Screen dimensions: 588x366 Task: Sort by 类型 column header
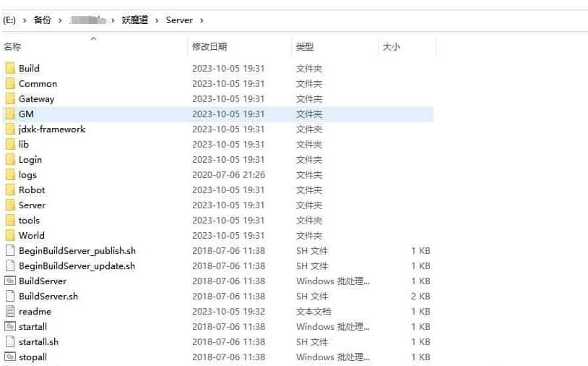click(x=305, y=46)
